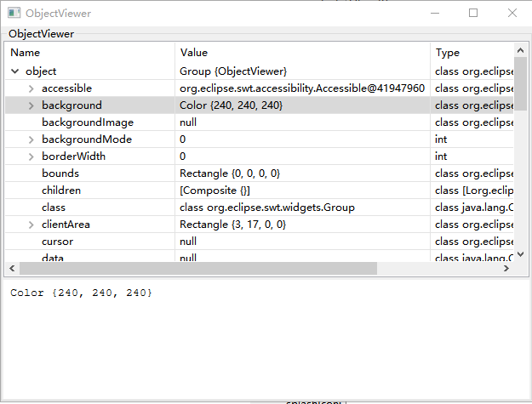
Task: Click the horizontal scrollbar right arrow
Action: 506,269
